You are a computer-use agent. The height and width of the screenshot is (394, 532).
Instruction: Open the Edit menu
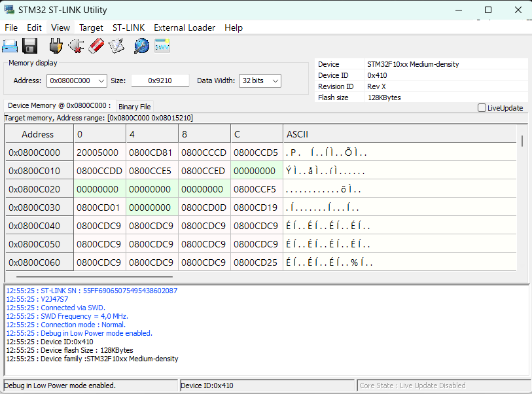[34, 28]
